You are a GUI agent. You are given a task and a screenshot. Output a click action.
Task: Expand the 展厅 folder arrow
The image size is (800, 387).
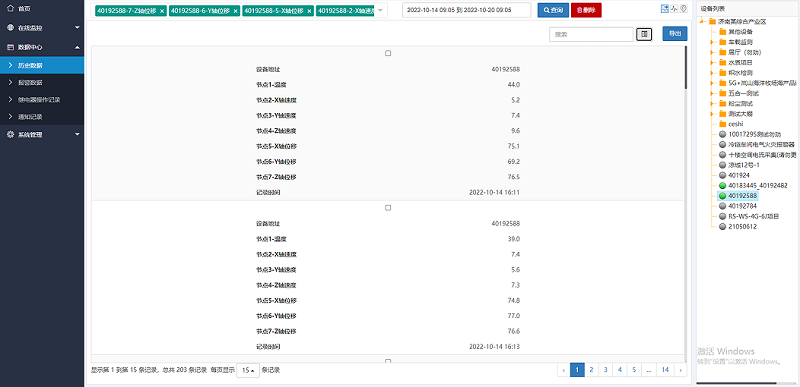click(x=712, y=52)
